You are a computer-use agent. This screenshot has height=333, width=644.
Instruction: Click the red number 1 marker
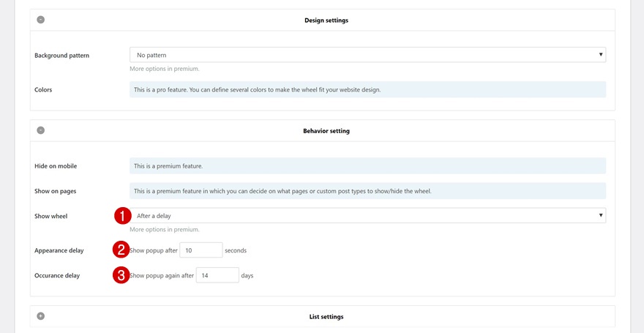point(121,215)
